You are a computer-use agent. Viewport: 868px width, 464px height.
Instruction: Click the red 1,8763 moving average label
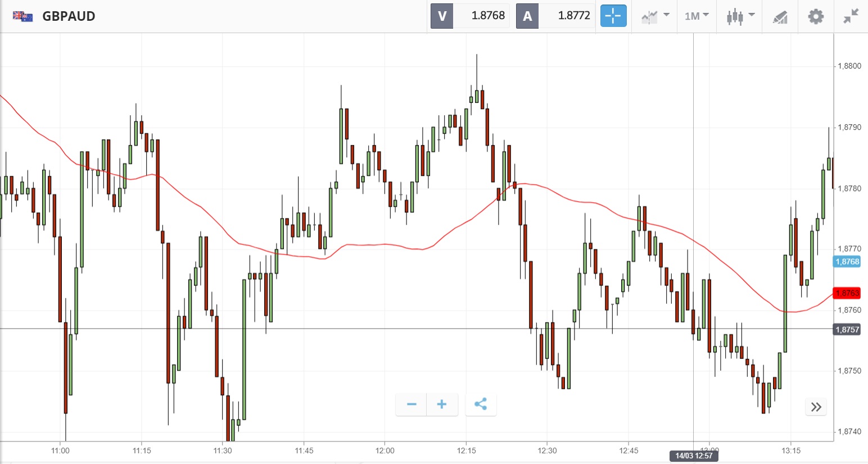pyautogui.click(x=847, y=293)
